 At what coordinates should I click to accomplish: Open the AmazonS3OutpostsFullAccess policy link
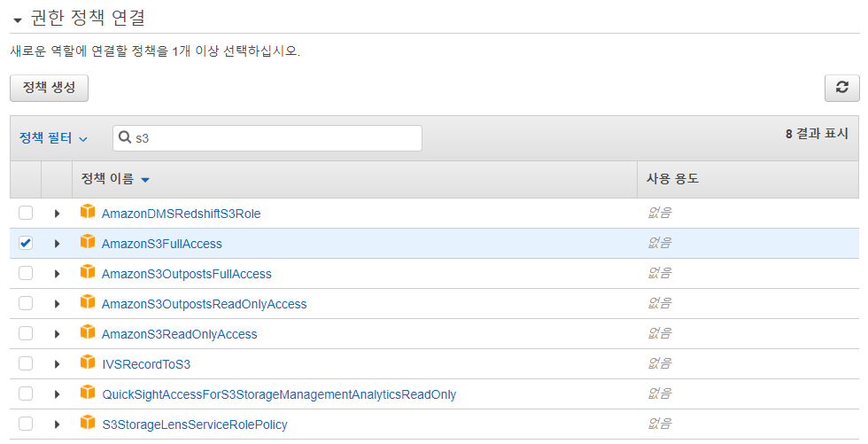pos(187,274)
